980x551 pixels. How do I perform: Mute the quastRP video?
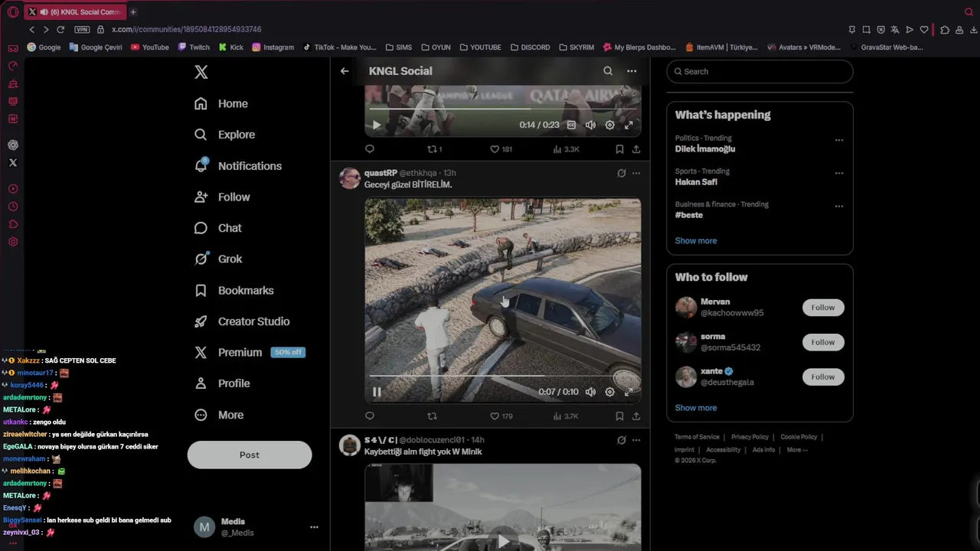[590, 392]
